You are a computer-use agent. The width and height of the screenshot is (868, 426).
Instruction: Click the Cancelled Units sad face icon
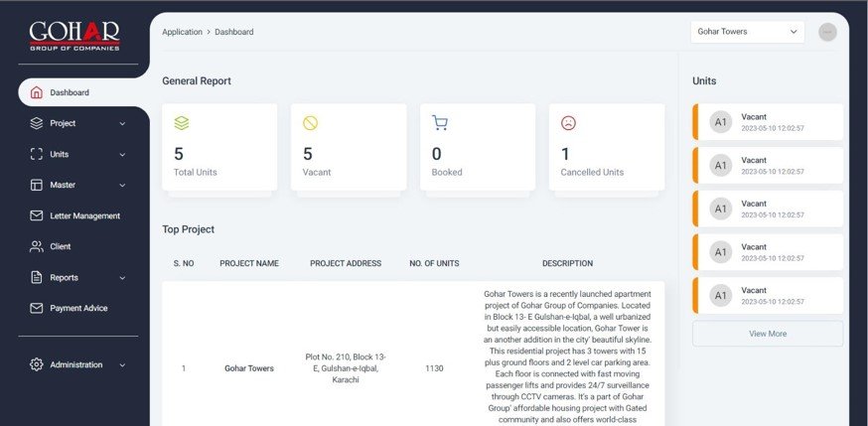coord(568,123)
